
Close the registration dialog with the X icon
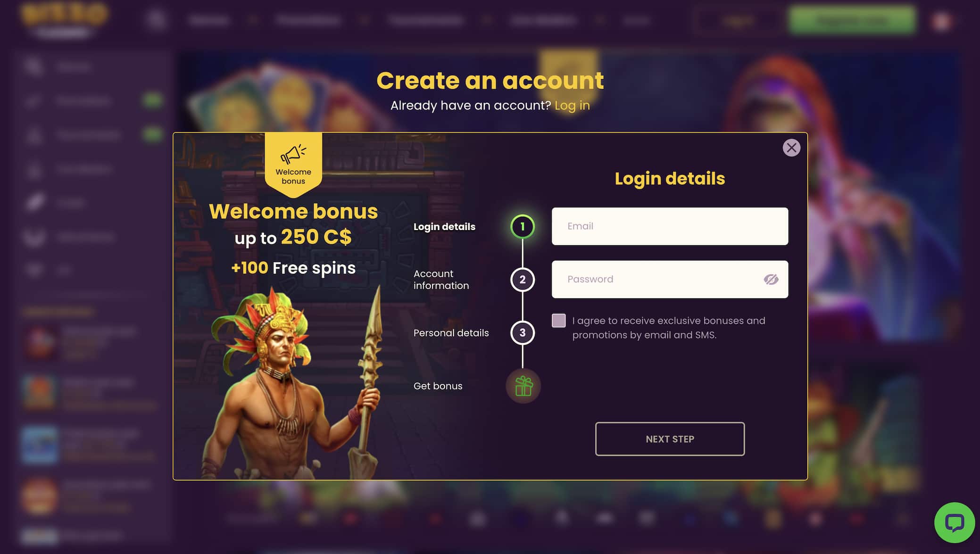pyautogui.click(x=791, y=148)
